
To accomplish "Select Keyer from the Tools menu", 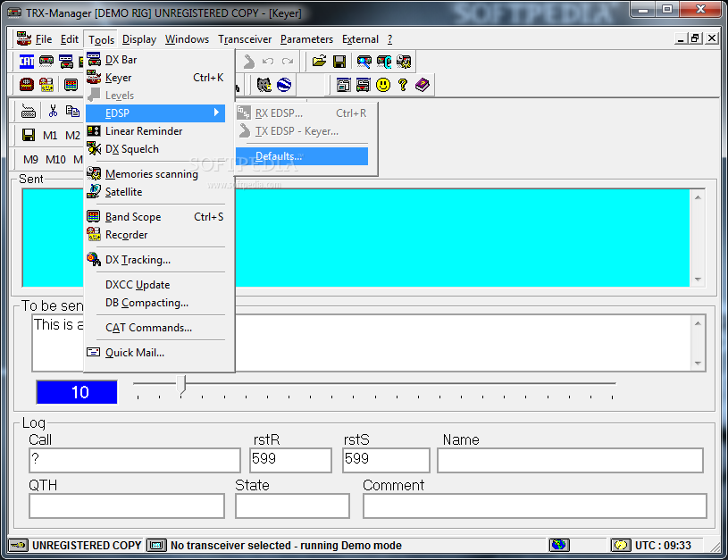I will click(x=155, y=78).
